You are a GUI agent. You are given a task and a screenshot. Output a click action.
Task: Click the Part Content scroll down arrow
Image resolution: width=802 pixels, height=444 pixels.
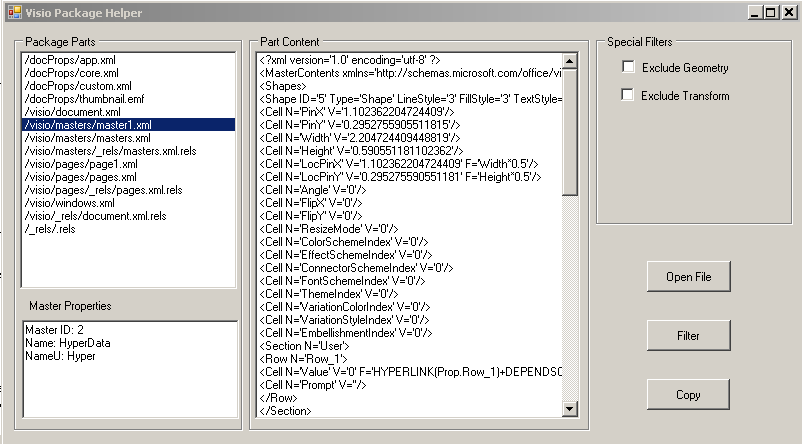point(570,408)
